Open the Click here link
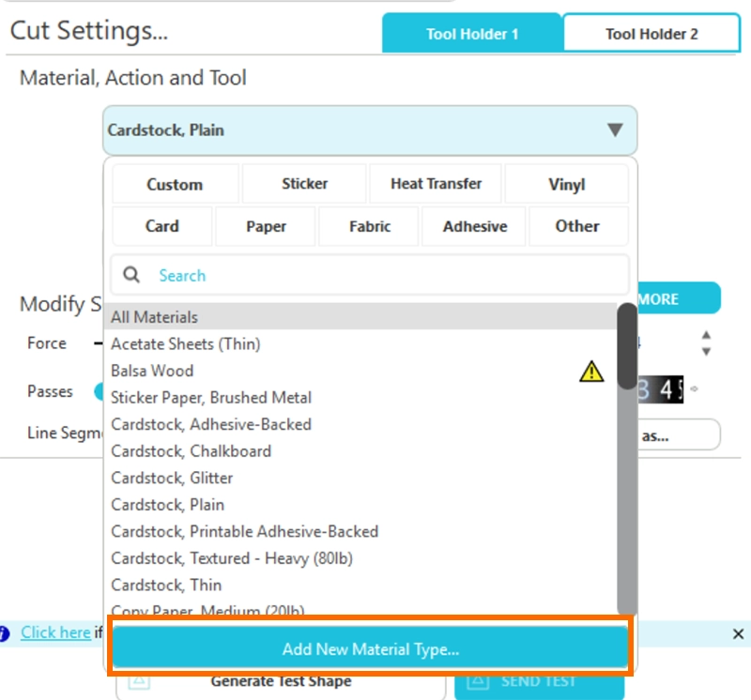 tap(55, 632)
